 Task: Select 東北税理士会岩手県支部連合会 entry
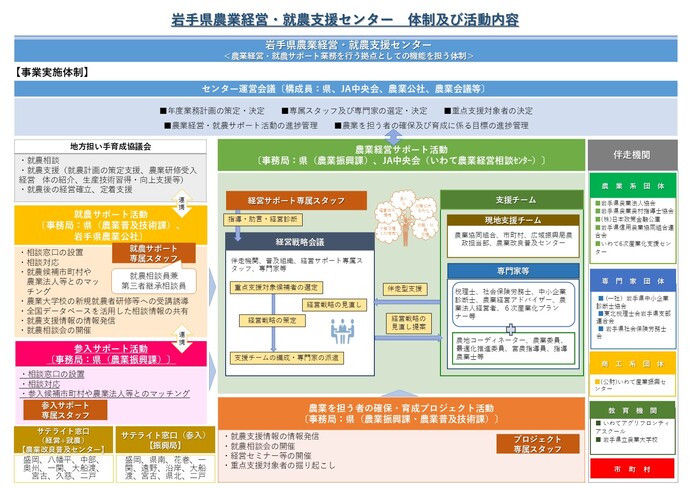pos(633,317)
